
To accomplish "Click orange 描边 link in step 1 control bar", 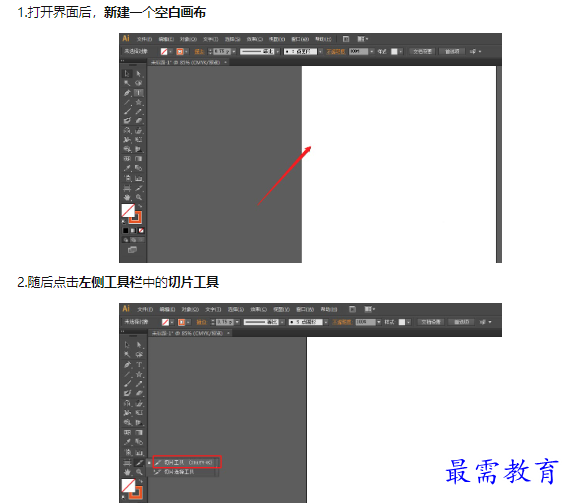I will [199, 52].
